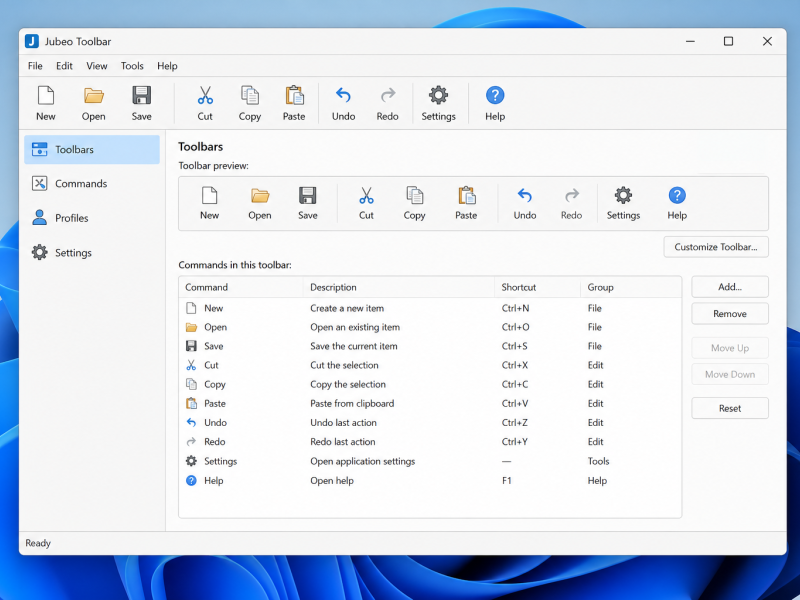The width and height of the screenshot is (800, 600).
Task: Select the Cut icon in the toolbar preview
Action: coord(366,195)
